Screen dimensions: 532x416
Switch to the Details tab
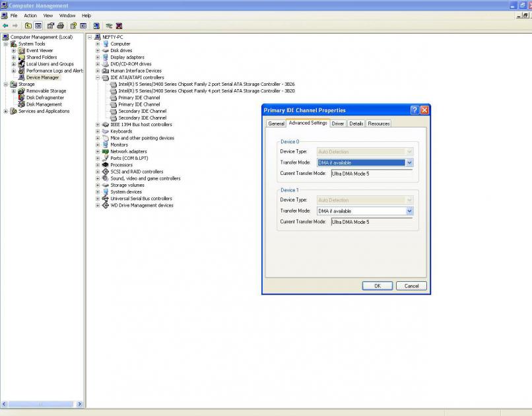pos(356,123)
